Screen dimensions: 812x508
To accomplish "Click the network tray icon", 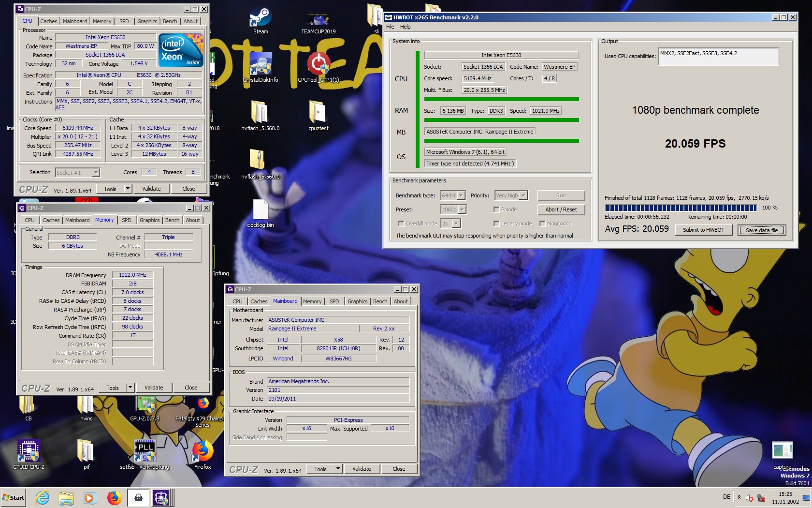I will click(x=761, y=498).
